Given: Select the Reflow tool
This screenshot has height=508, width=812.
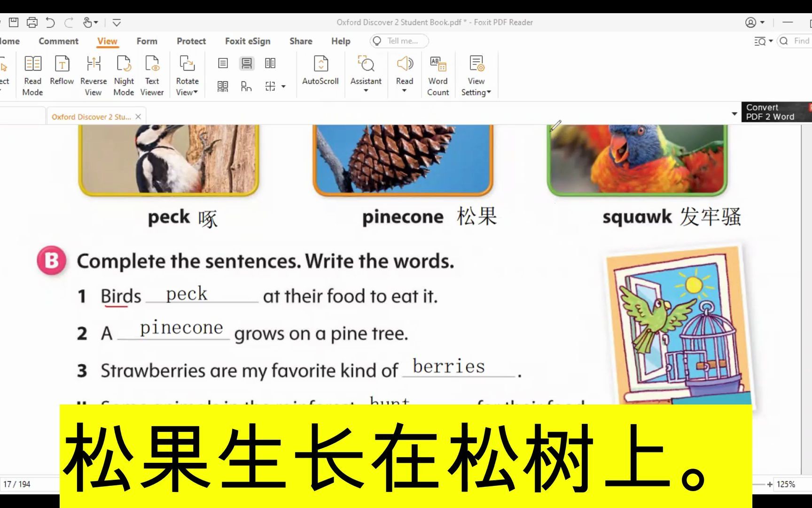Looking at the screenshot, I should 62,74.
